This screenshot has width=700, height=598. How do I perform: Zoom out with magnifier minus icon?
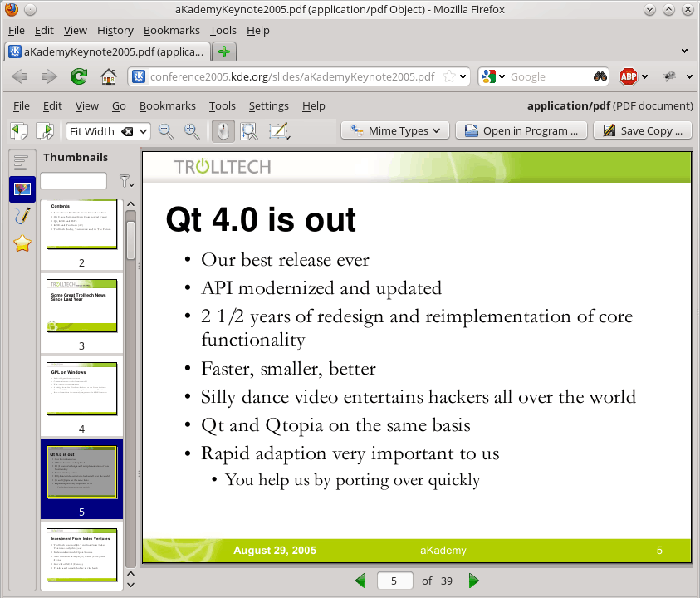[x=166, y=131]
